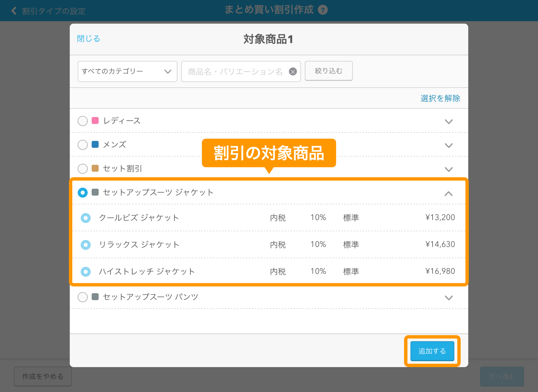Click the 対象商品1 dialog title
The image size is (538, 392).
(268, 39)
